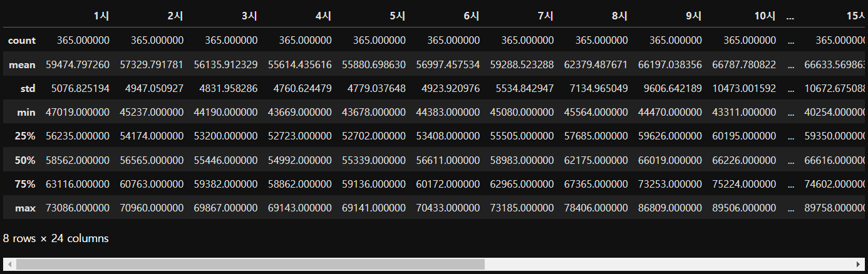Click the ellipsis column header

pyautogui.click(x=790, y=17)
